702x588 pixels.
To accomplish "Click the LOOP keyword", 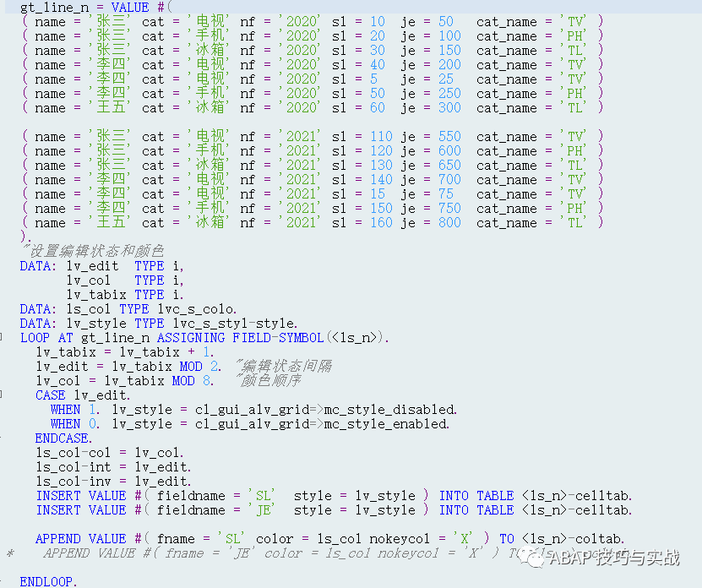I will (x=35, y=338).
